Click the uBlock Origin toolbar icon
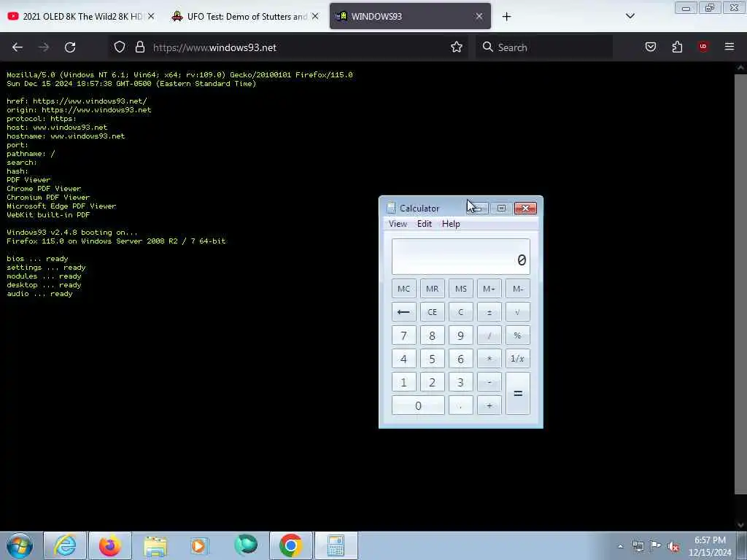 click(703, 47)
